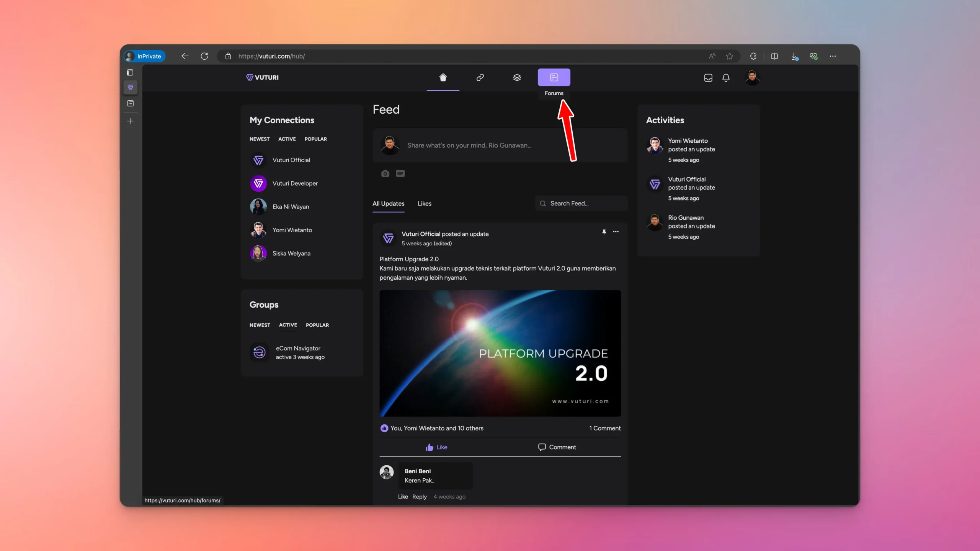Viewport: 980px width, 551px height.
Task: Open the browser Extensions icon
Action: click(753, 56)
